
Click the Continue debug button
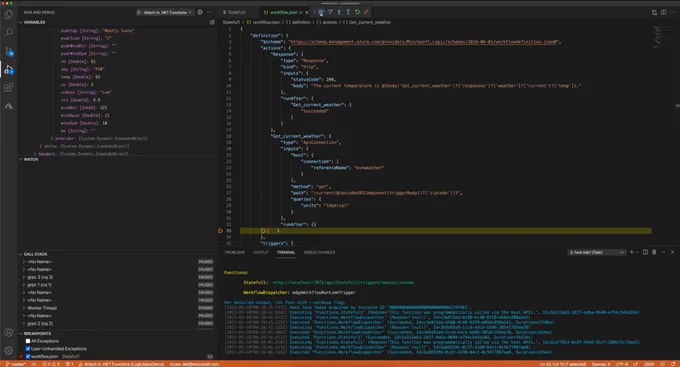(x=321, y=12)
